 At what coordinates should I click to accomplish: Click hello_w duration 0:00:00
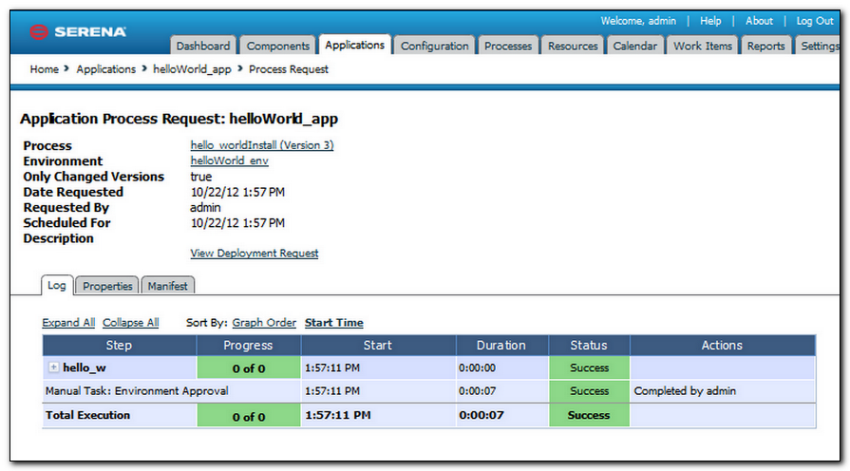coord(477,367)
